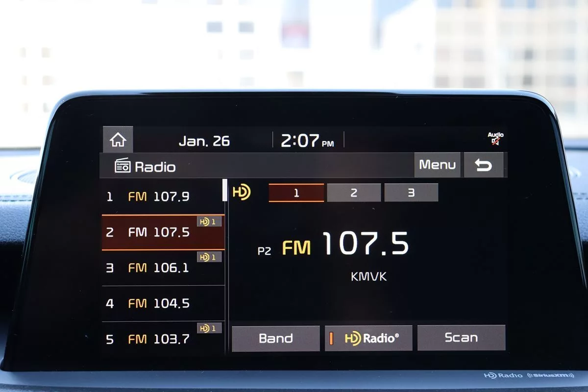Click the preset list scrollbar handle
Viewport: 588px width, 392px height.
click(x=225, y=190)
